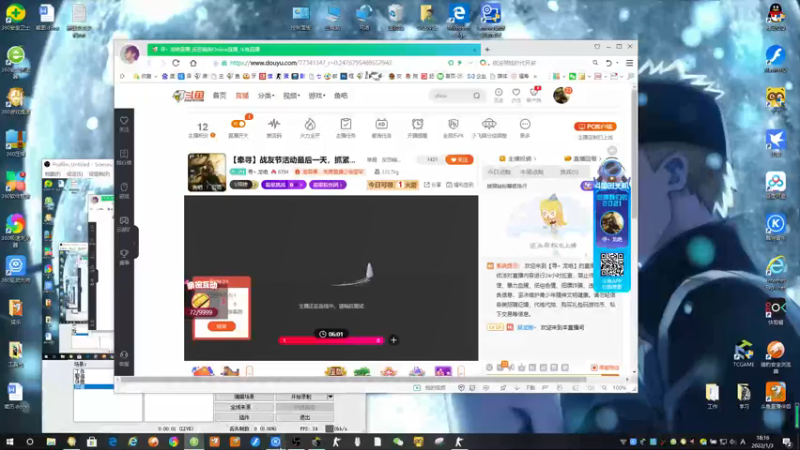Click the pink PK progress bar
This screenshot has width=800, height=450.
click(x=331, y=340)
